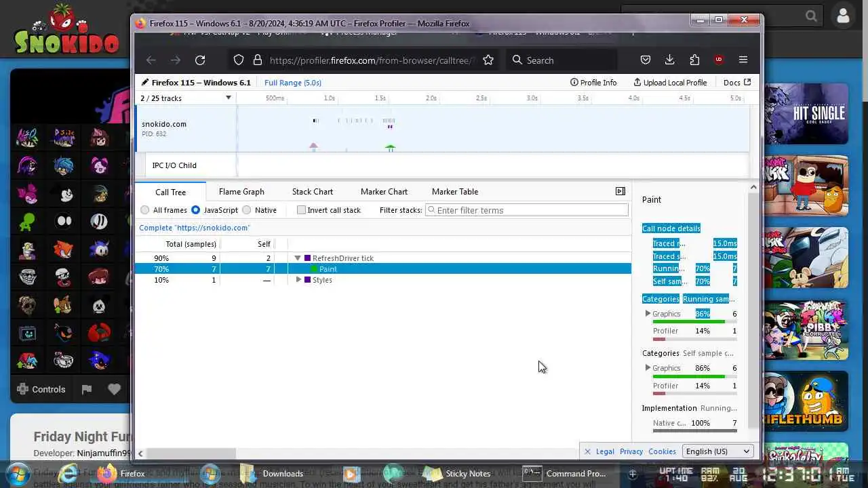Select the All frames radio button
Image resolution: width=868 pixels, height=488 pixels.
[x=145, y=210]
